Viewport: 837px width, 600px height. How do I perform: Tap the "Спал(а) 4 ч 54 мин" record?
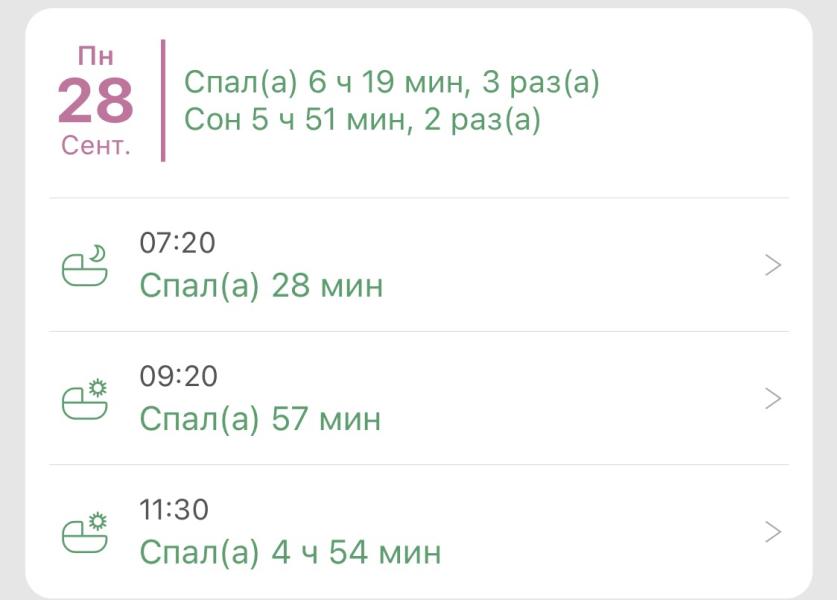(290, 551)
